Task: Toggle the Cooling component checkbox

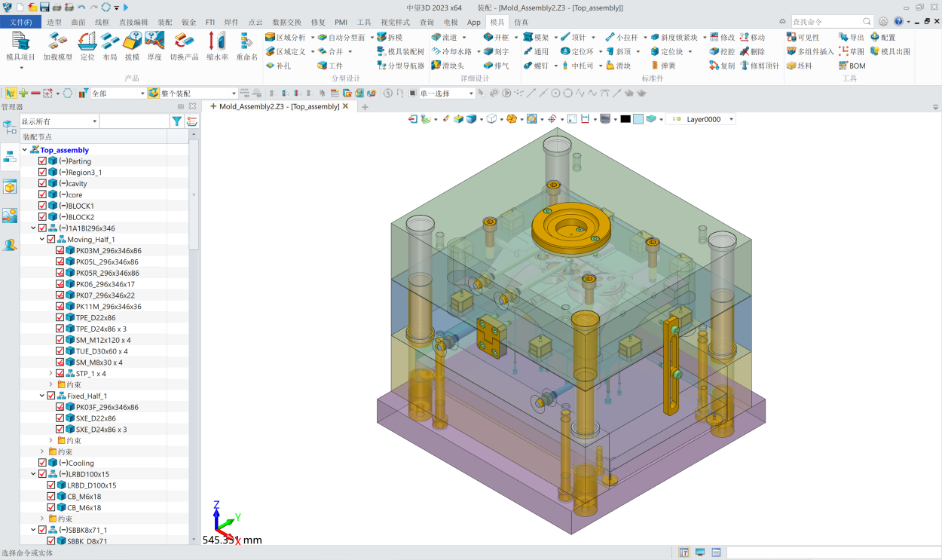Action: tap(43, 463)
